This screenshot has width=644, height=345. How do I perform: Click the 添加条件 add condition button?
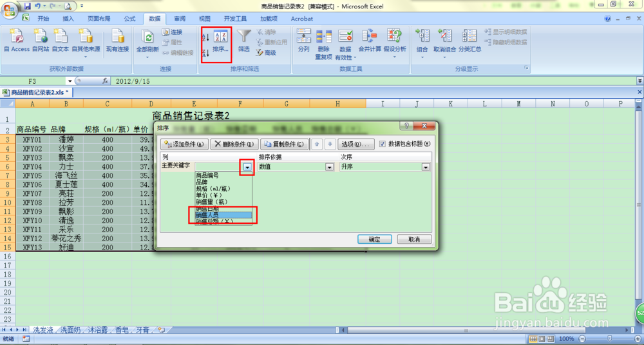pyautogui.click(x=184, y=144)
